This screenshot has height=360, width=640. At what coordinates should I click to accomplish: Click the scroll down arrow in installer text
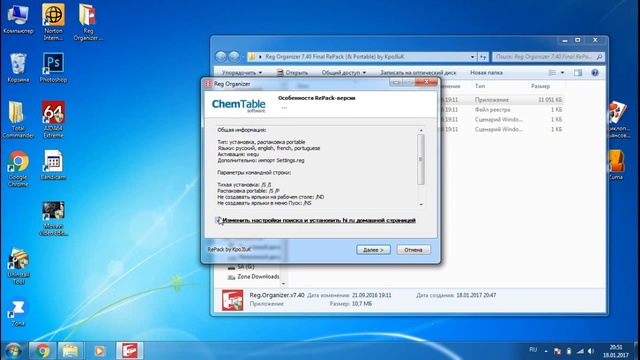pyautogui.click(x=421, y=204)
